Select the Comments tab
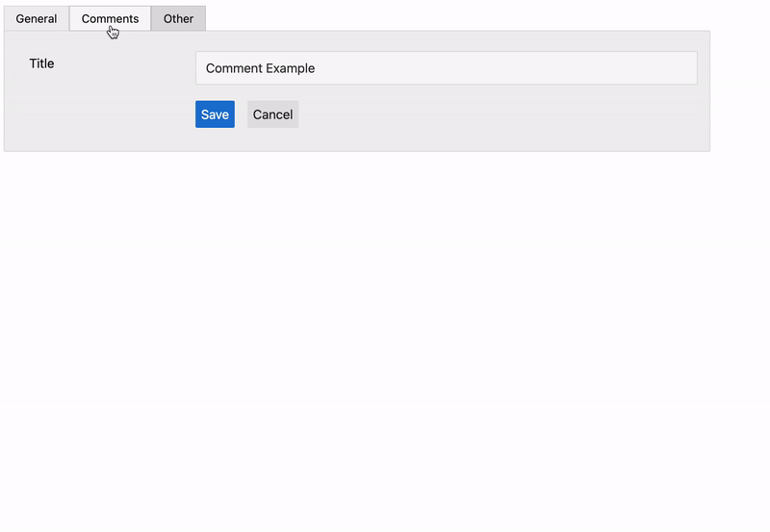Viewport: 770px width, 532px height. click(110, 18)
